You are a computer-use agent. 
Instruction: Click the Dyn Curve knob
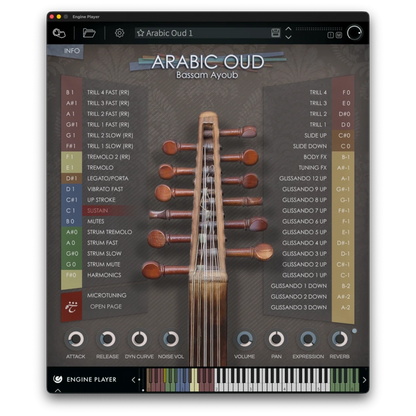[x=139, y=339]
